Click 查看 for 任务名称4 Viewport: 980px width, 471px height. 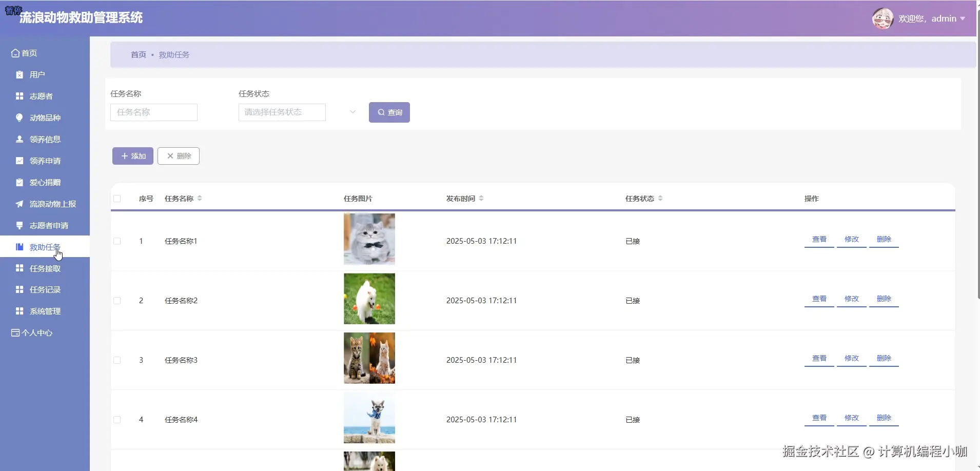point(819,418)
